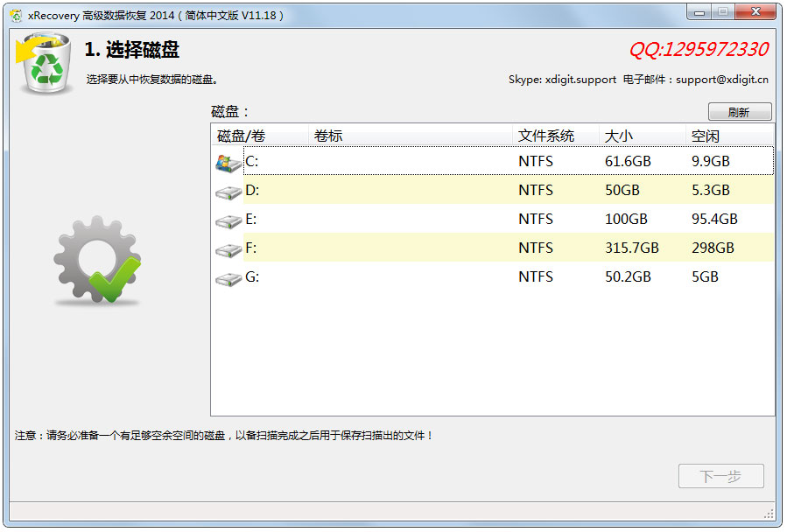Click the 315.7GB size value
This screenshot has height=532, width=787.
click(x=632, y=248)
